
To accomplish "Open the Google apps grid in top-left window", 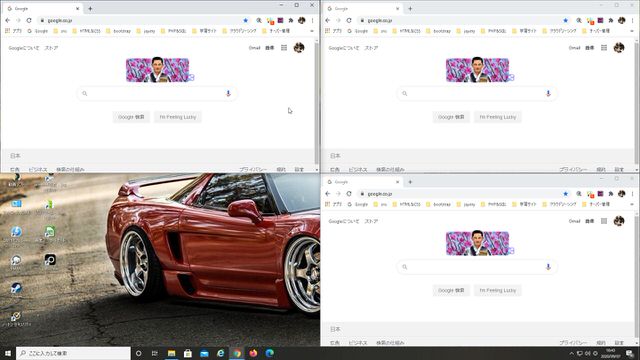I will coord(284,48).
